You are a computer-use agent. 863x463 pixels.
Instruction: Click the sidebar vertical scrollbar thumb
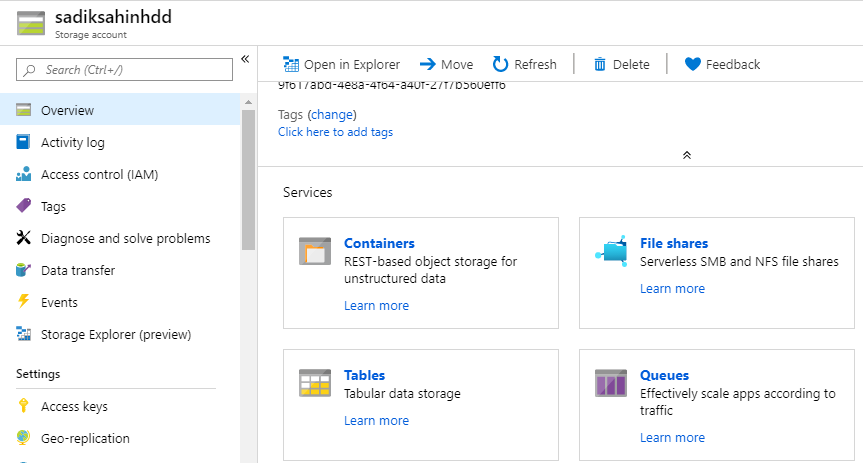(248, 179)
